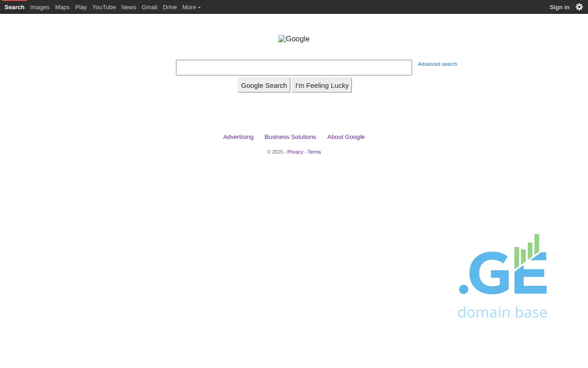Go to Maps in navigation bar

tap(62, 7)
